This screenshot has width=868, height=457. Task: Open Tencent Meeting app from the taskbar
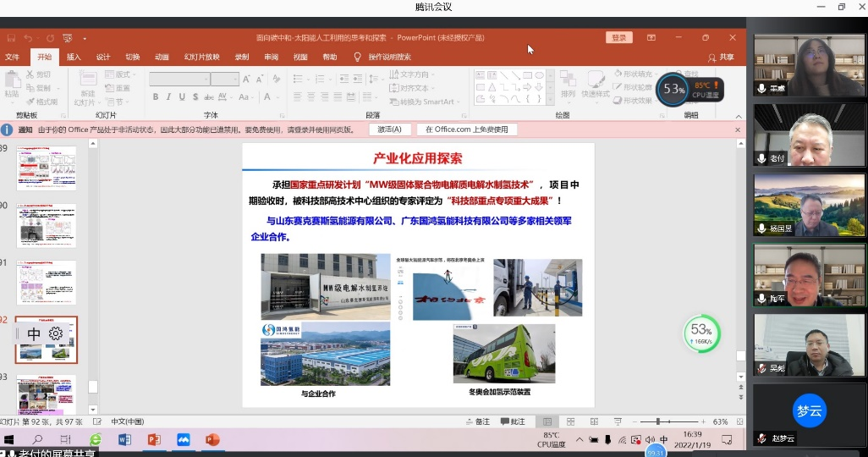[x=183, y=440]
